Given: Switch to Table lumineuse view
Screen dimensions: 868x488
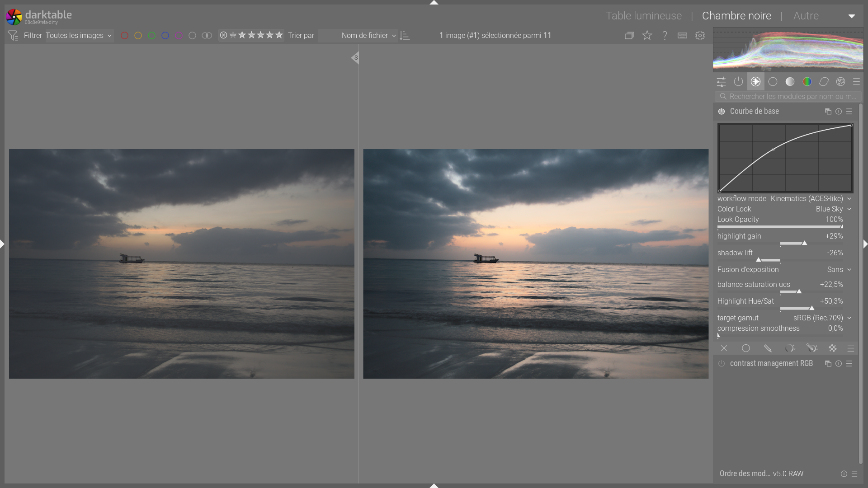Looking at the screenshot, I should (643, 16).
